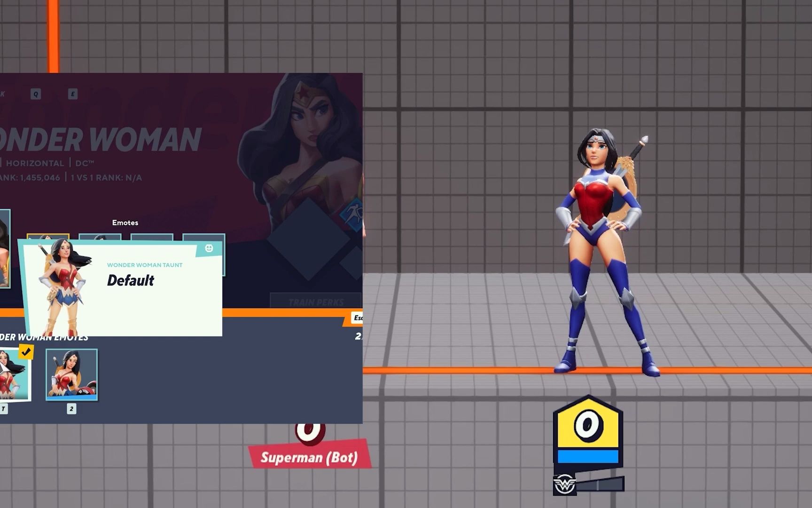The height and width of the screenshot is (508, 812).
Task: Click the key label 2 under the emote
Action: (71, 409)
